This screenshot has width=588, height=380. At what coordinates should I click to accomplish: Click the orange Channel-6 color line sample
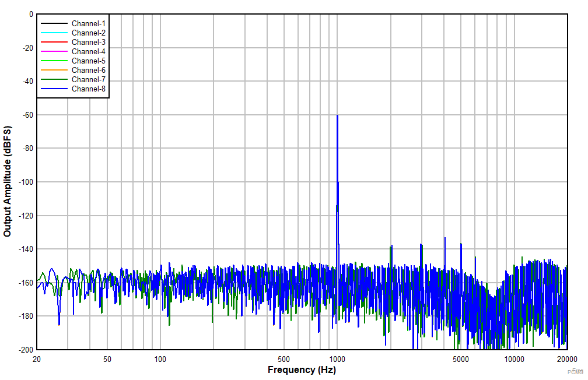(x=55, y=70)
